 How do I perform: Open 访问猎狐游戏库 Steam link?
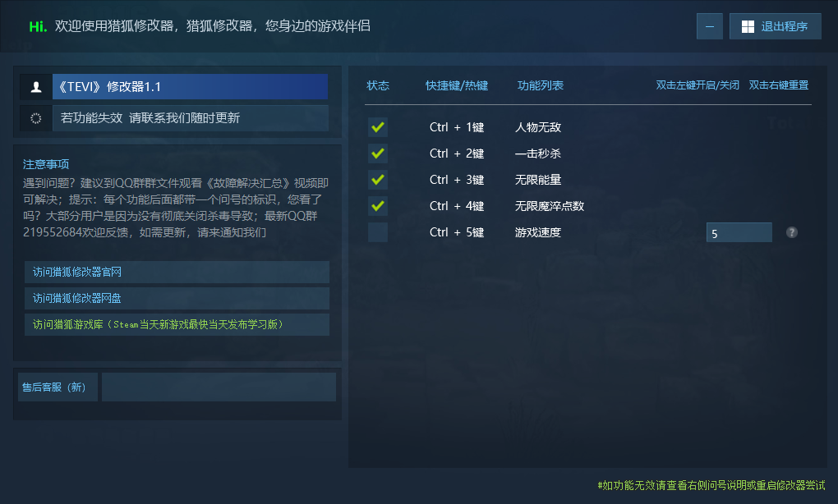tap(177, 324)
